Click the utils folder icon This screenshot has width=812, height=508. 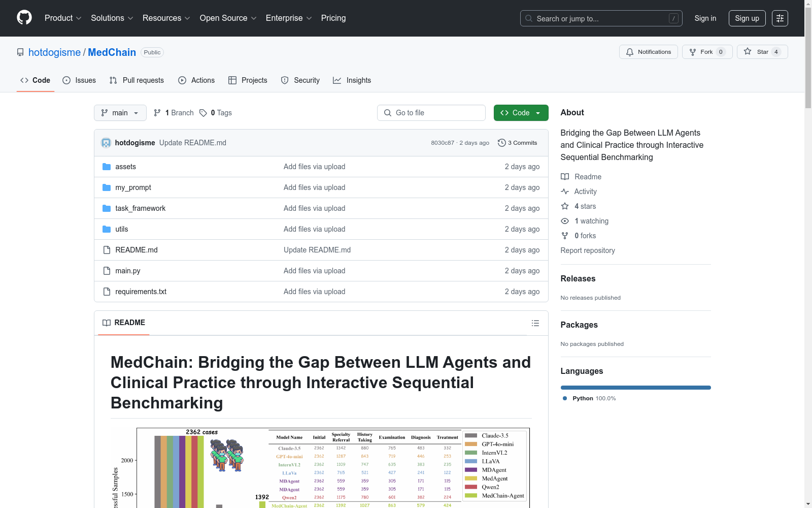tap(107, 229)
